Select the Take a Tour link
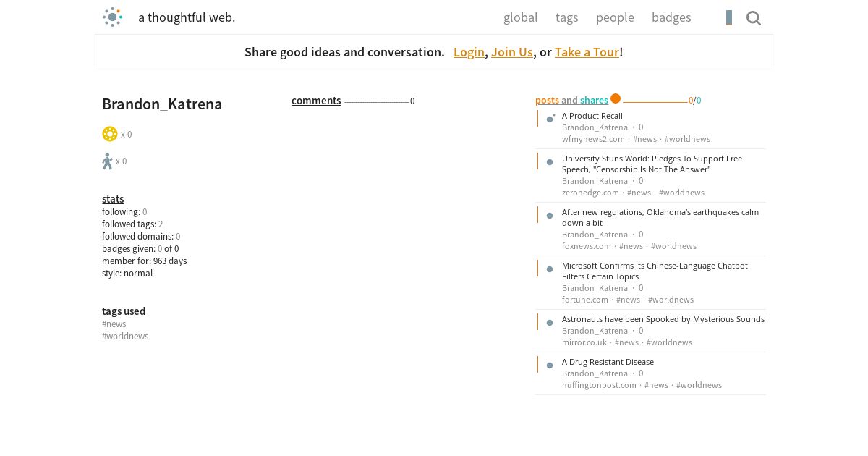 [587, 52]
